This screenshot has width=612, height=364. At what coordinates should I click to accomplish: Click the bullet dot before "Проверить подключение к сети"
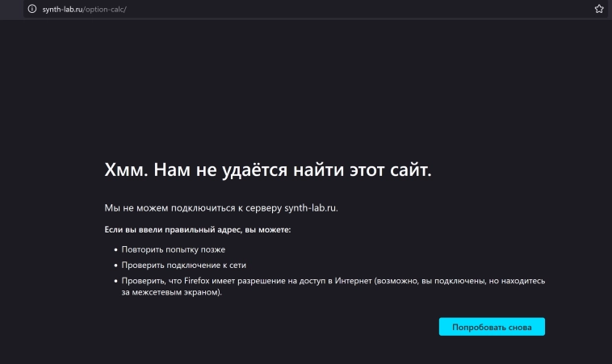[115, 266]
